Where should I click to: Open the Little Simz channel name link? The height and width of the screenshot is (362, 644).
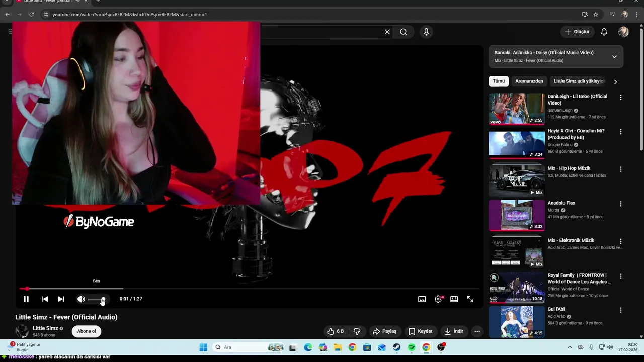[x=45, y=328]
